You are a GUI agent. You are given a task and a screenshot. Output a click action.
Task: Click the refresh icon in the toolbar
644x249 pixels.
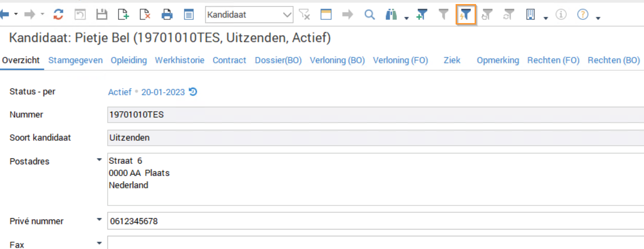tap(58, 14)
